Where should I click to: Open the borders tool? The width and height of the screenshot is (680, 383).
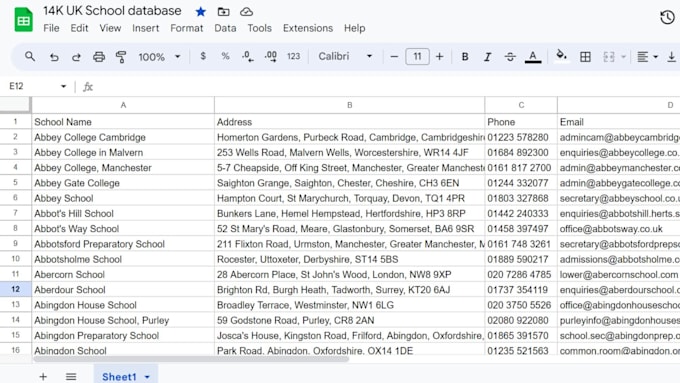pos(585,57)
